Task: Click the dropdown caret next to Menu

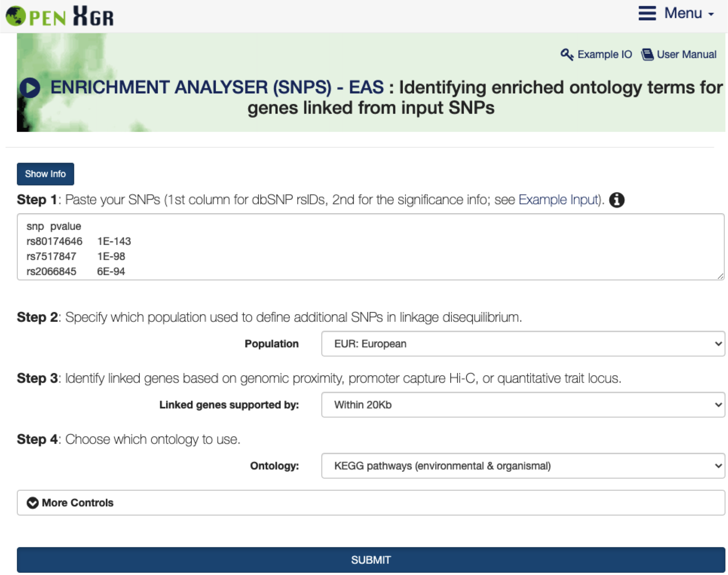Action: 711,14
